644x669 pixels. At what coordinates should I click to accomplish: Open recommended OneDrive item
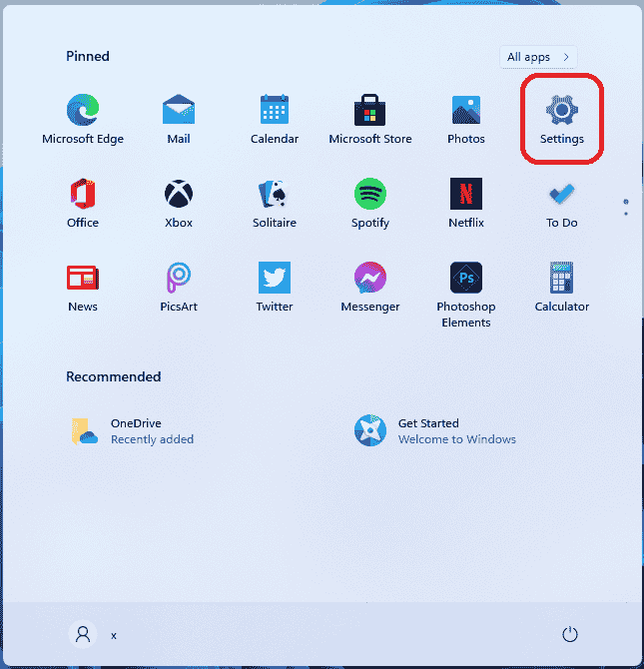(133, 431)
